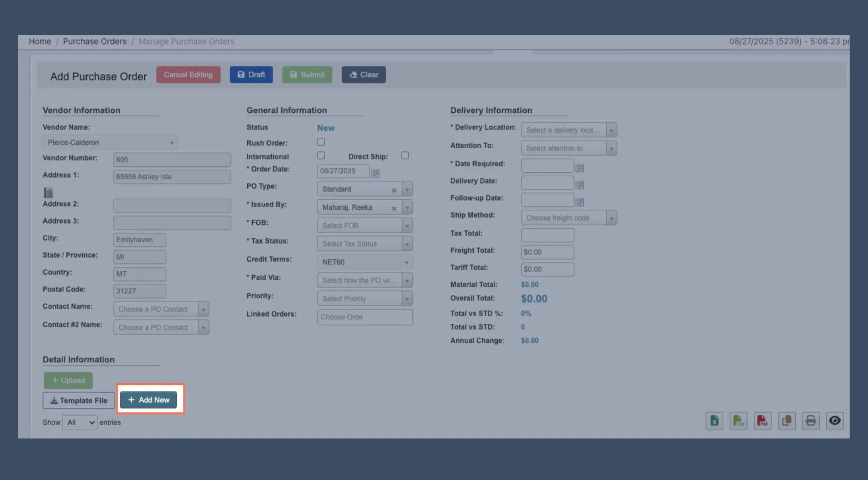This screenshot has width=868, height=480.
Task: Open the Credit Terms NET60 dropdown
Action: tap(365, 262)
